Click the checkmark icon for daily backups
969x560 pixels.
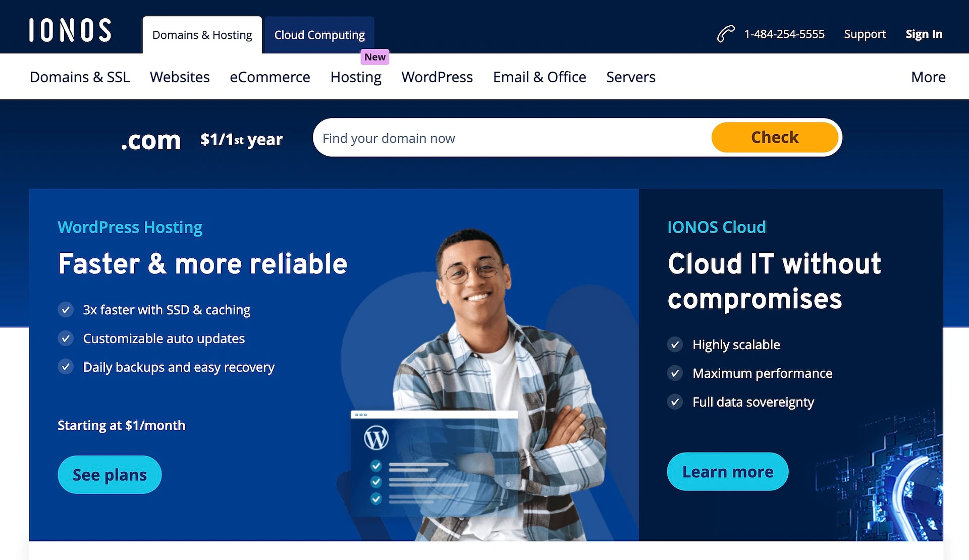click(65, 367)
